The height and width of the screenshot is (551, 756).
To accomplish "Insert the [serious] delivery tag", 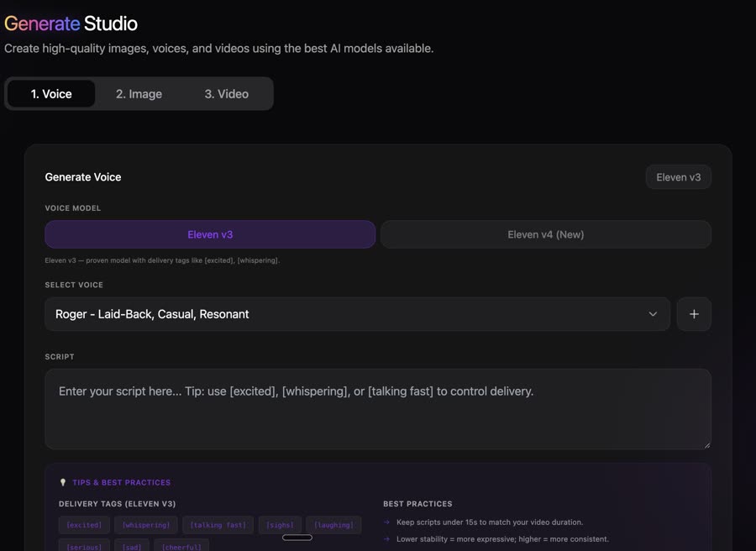I will pyautogui.click(x=84, y=546).
